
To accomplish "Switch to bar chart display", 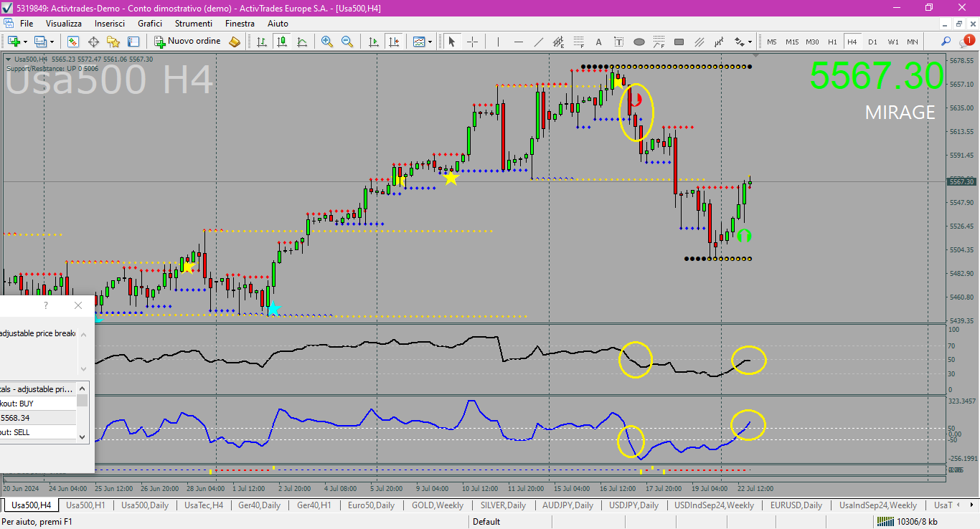I will click(x=263, y=42).
